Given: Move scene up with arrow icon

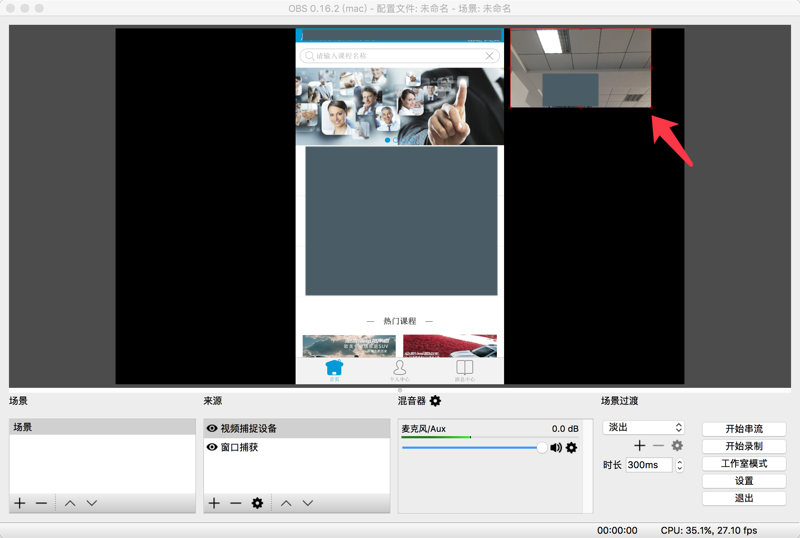Looking at the screenshot, I should click(70, 503).
